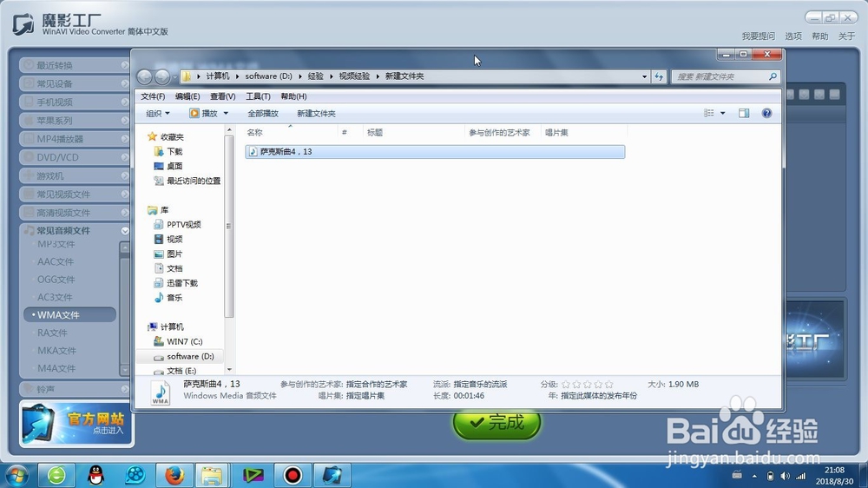Click 全部播放 in the toolbar
The height and width of the screenshot is (488, 868).
(x=263, y=114)
